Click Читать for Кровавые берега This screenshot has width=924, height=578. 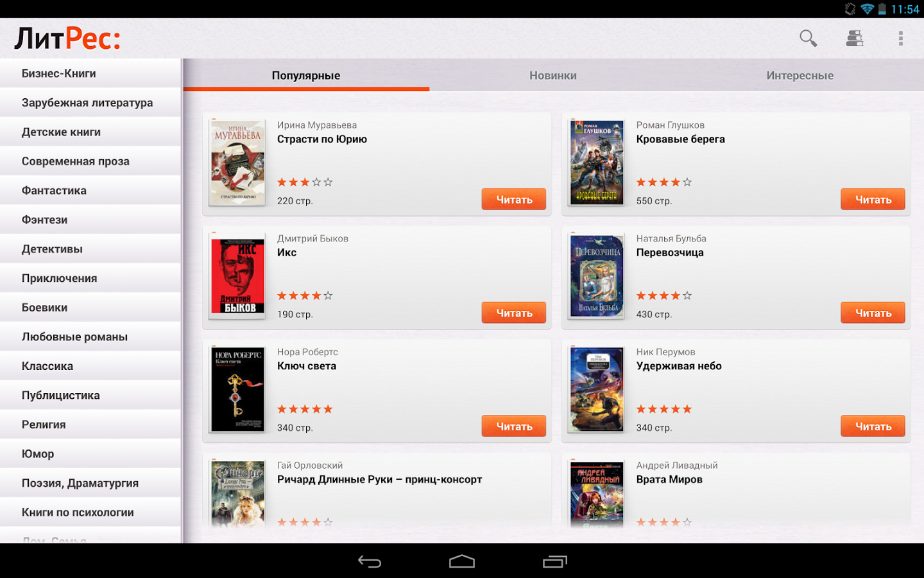873,200
